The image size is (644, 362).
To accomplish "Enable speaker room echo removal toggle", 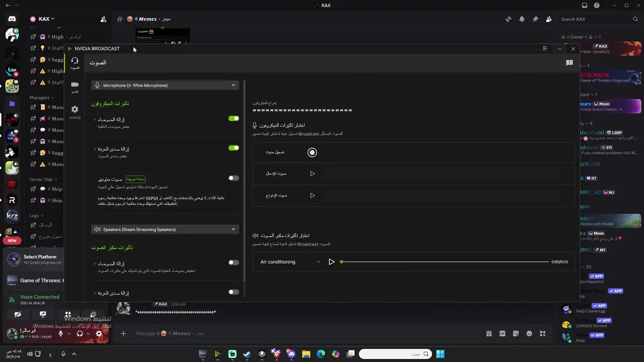I will [x=233, y=292].
